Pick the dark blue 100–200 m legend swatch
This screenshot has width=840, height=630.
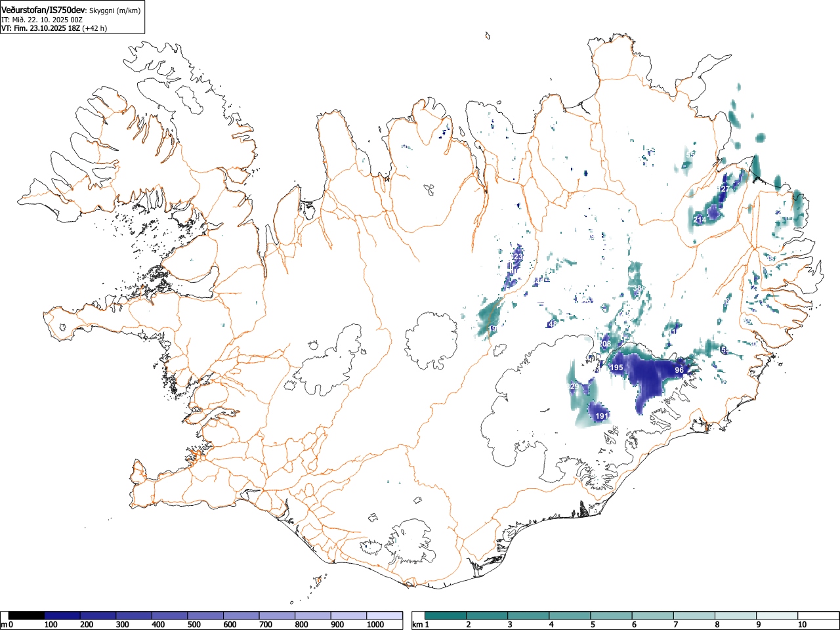coord(62,616)
